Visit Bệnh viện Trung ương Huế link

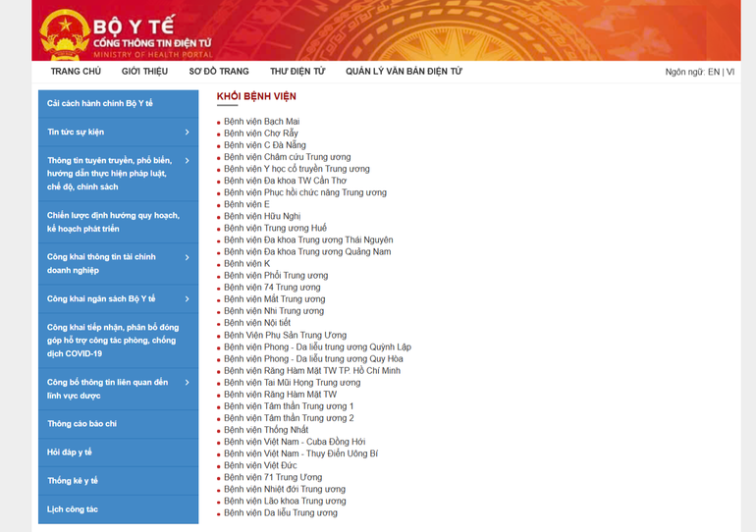coord(275,228)
